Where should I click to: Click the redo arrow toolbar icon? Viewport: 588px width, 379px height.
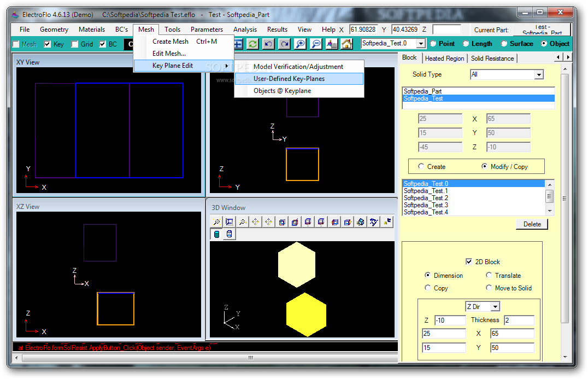point(285,44)
